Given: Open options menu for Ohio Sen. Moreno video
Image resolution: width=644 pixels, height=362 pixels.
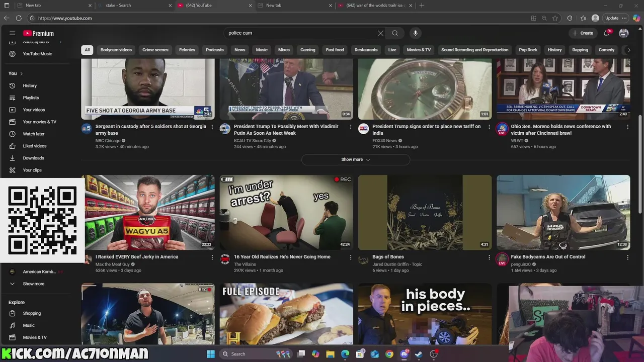Looking at the screenshot, I should point(627,127).
